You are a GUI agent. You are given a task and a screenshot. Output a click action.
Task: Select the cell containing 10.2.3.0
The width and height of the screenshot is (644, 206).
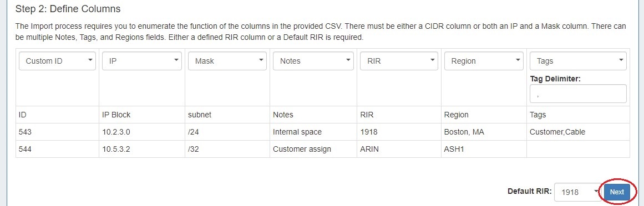[141, 132]
